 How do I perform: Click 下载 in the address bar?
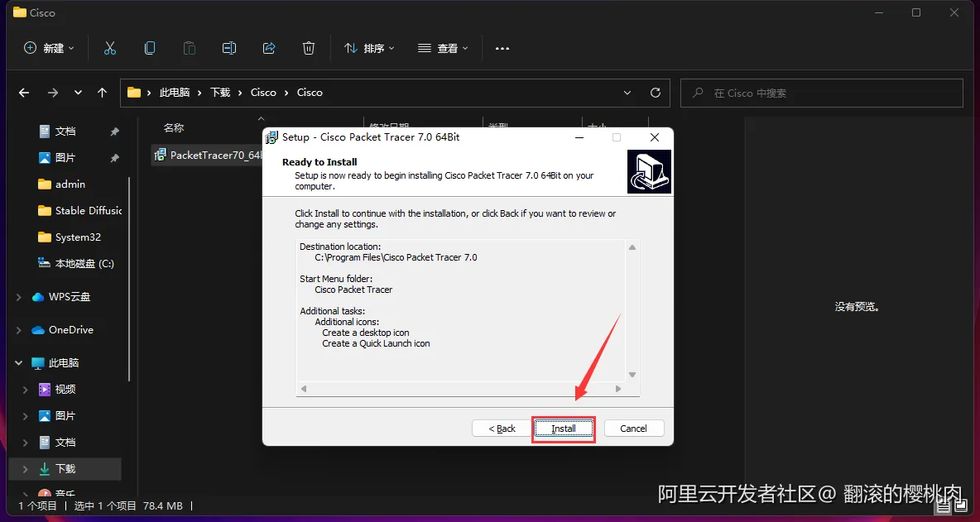pyautogui.click(x=220, y=93)
